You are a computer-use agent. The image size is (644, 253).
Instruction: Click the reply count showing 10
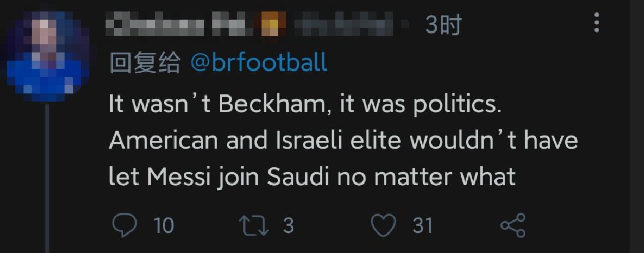point(164,225)
